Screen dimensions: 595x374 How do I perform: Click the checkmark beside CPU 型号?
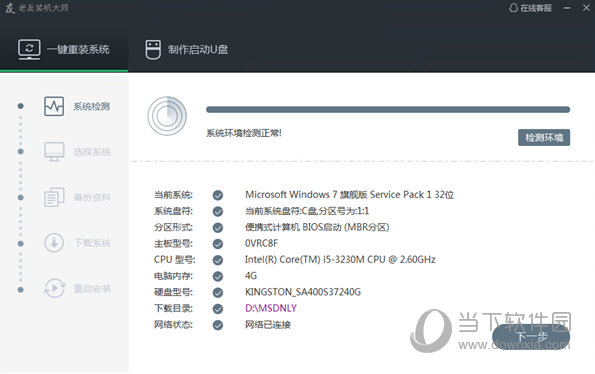tap(218, 260)
